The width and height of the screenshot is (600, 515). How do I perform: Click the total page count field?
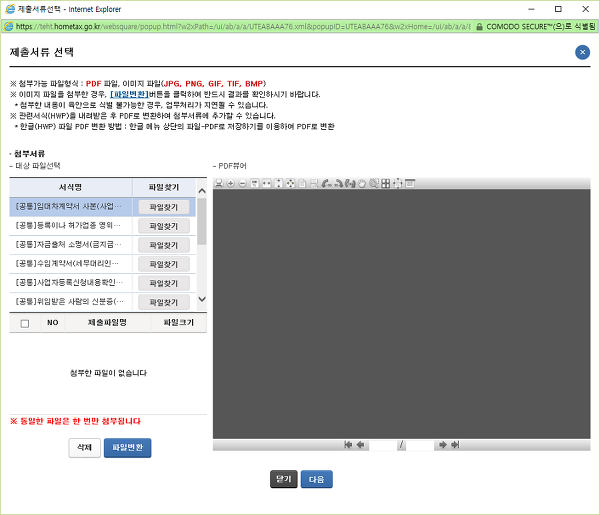tap(420, 445)
